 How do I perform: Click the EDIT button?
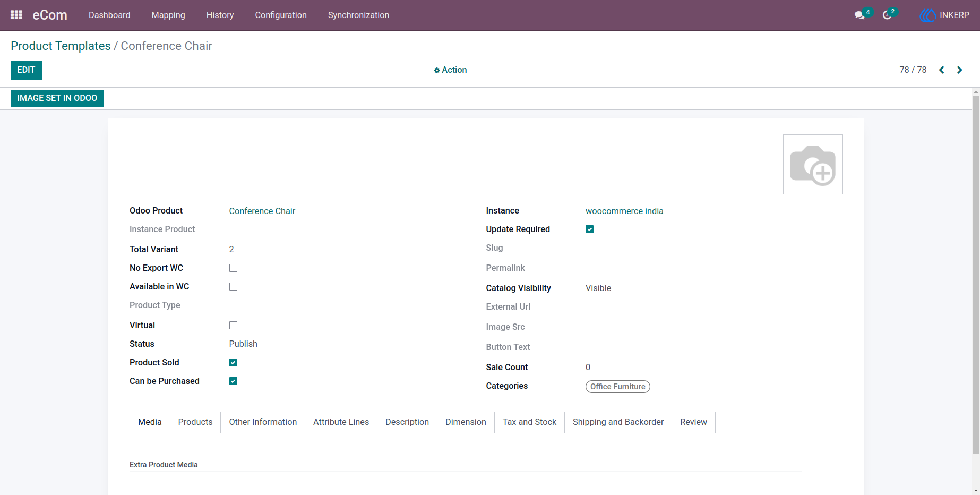tap(26, 70)
